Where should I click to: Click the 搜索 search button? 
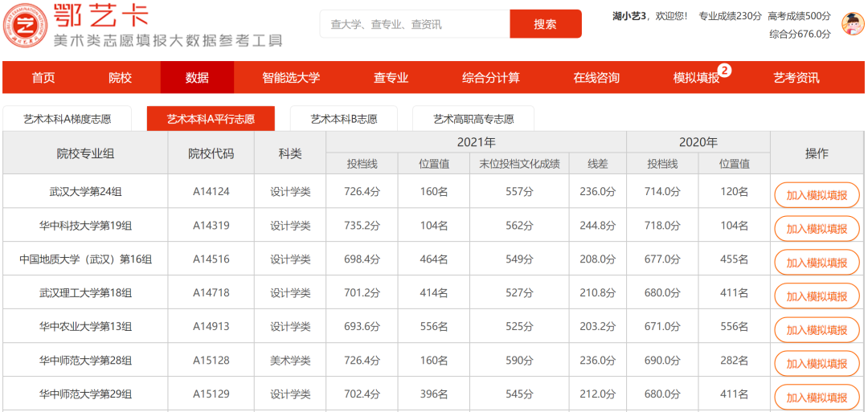545,24
